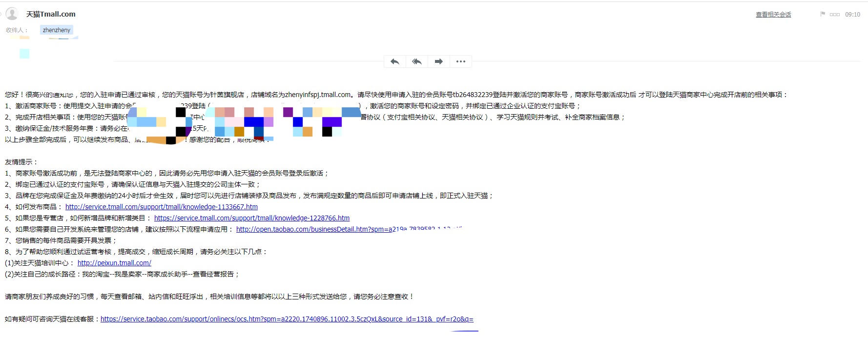Image resolution: width=868 pixels, height=337 pixels.
Task: Click the domain text zhenyinfspj.tmall.com
Action: [x=318, y=95]
